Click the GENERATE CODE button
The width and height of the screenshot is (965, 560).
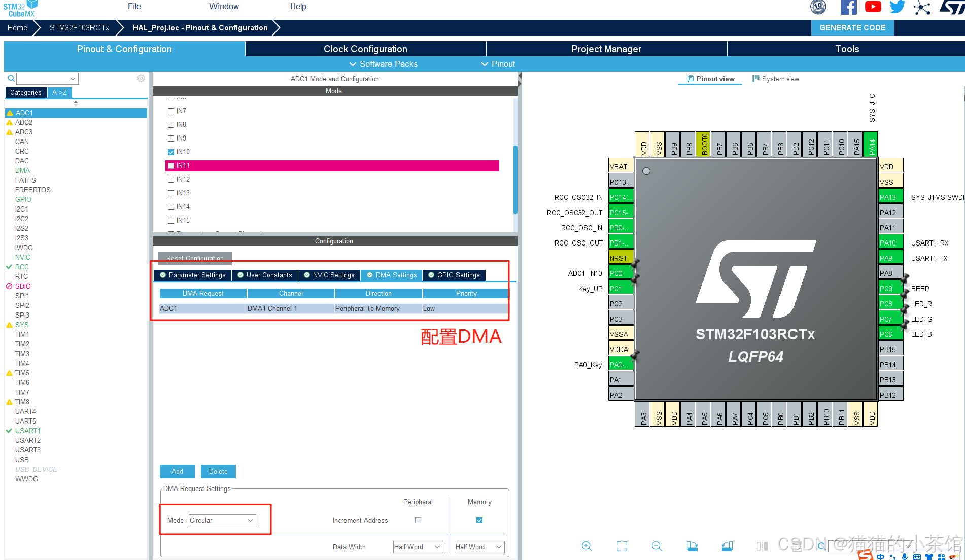[x=852, y=28]
